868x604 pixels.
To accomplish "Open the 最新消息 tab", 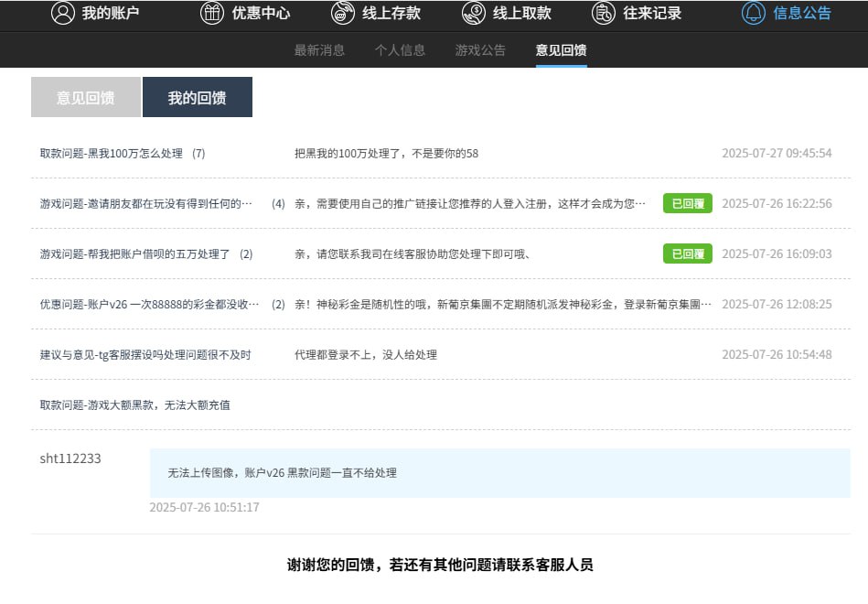I will pyautogui.click(x=319, y=50).
